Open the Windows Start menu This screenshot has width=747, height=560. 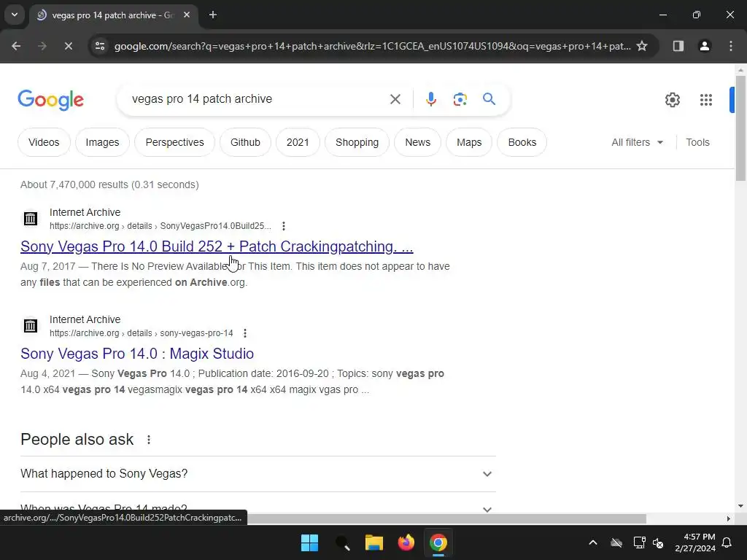309,542
